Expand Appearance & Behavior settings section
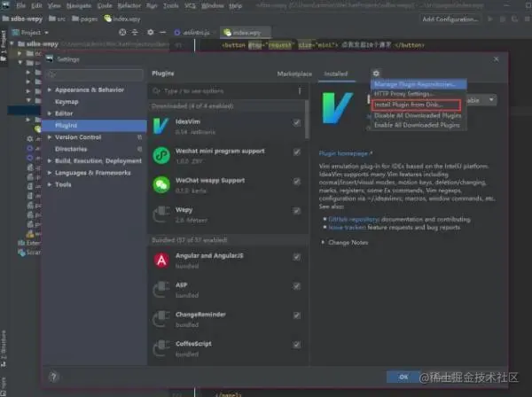 coord(50,90)
